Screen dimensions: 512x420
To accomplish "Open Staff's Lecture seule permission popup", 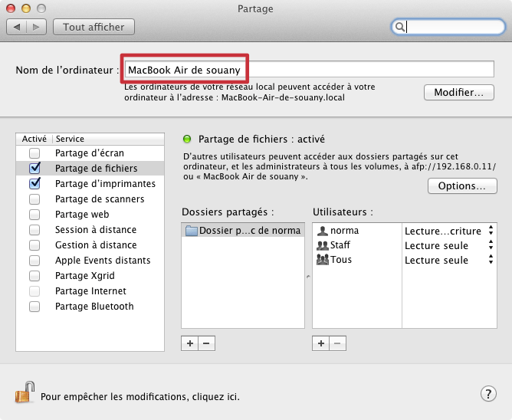I will coord(449,245).
